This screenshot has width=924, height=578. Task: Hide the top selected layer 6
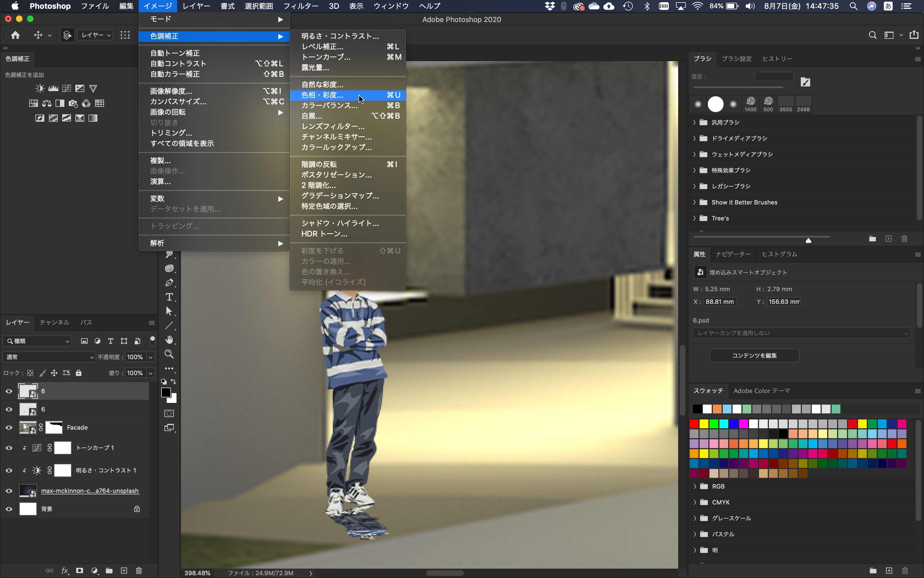coord(9,391)
